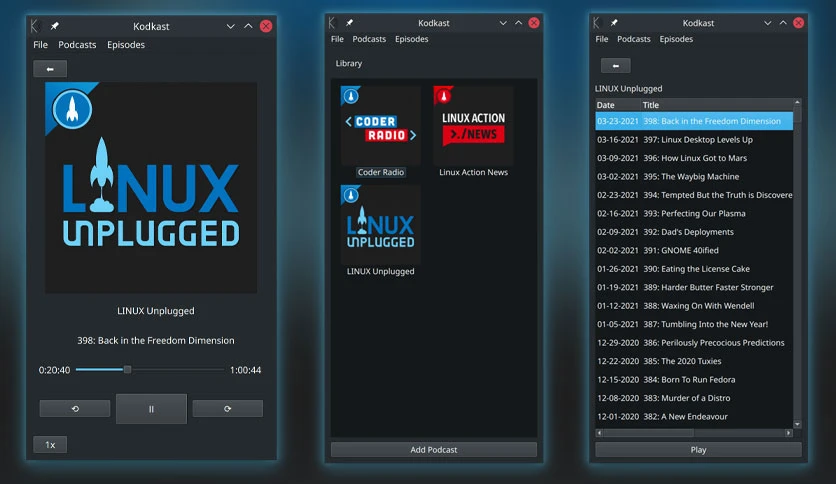Click the playback progress slider handle
Image resolution: width=836 pixels, height=484 pixels.
127,369
